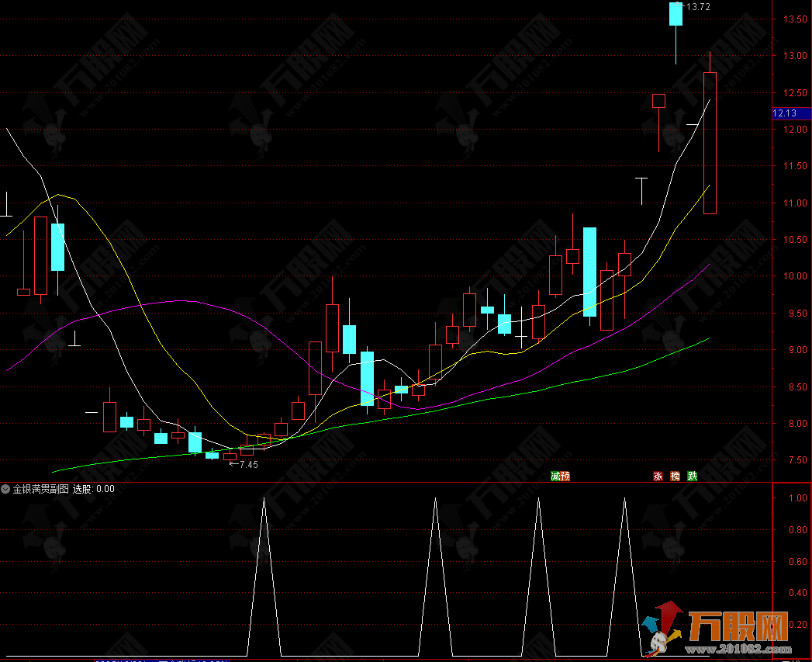The height and width of the screenshot is (662, 812).
Task: Click the 涨 event marker icon
Action: (658, 476)
